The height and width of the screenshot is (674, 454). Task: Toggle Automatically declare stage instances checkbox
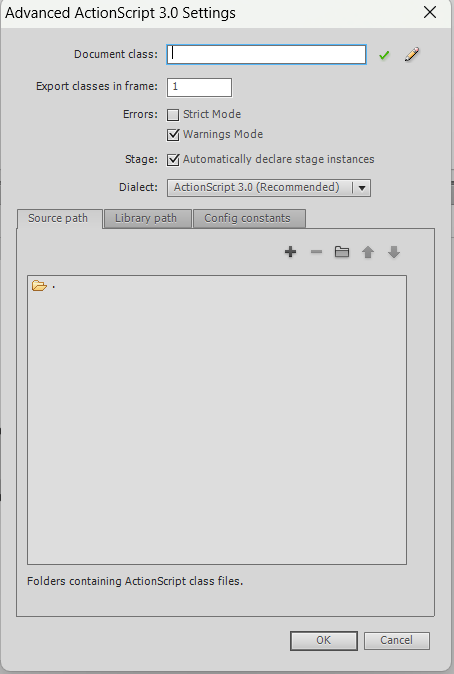(173, 159)
